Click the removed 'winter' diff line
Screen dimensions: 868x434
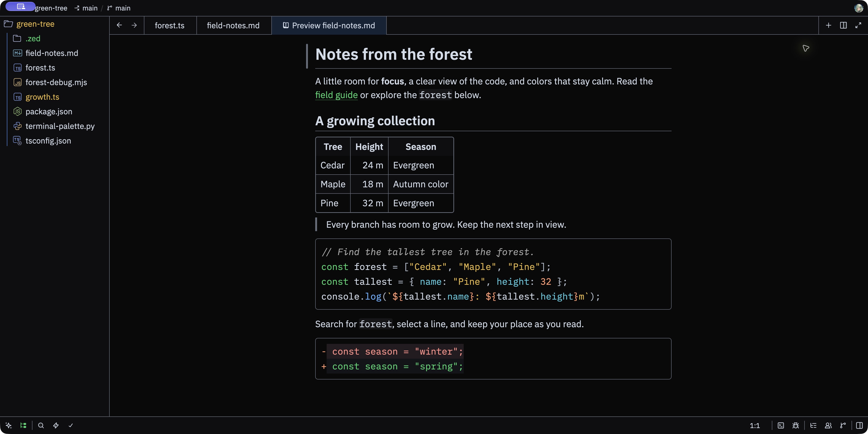pyautogui.click(x=393, y=351)
